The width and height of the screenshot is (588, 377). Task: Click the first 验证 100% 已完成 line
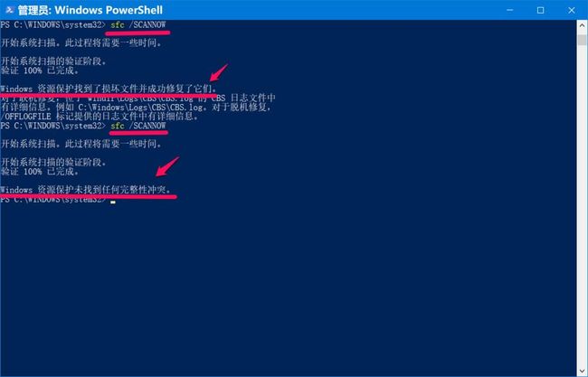pos(40,71)
